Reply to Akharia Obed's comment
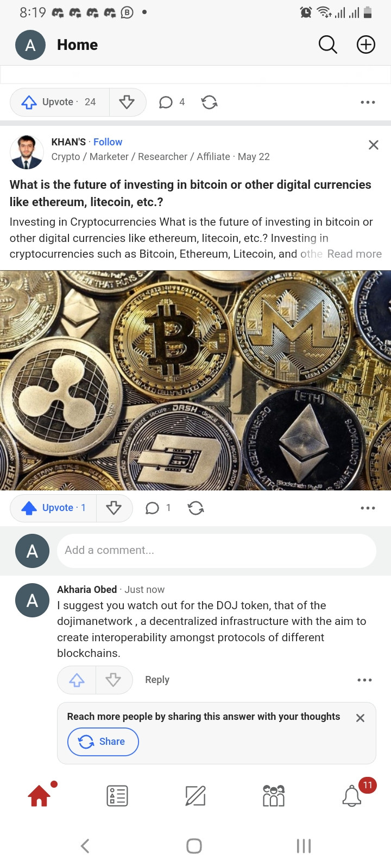The width and height of the screenshot is (391, 868). 157,680
